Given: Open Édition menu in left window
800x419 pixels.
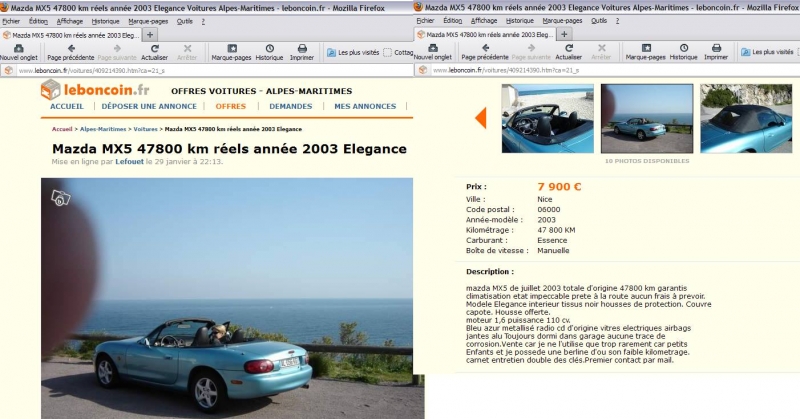Looking at the screenshot, I should click(38, 21).
